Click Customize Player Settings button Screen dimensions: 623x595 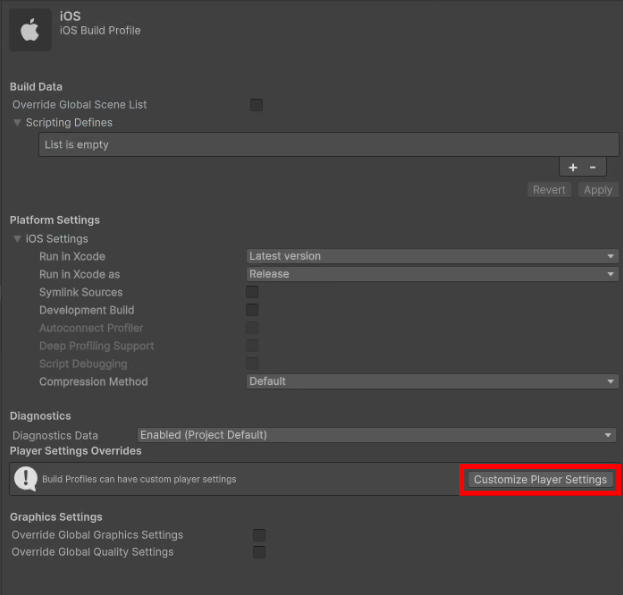pyautogui.click(x=540, y=480)
